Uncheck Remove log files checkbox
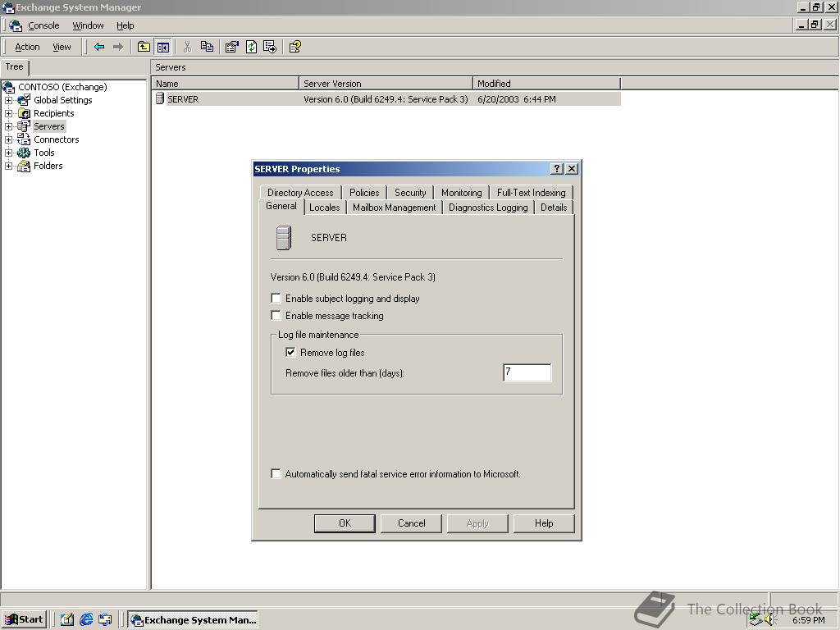840x630 pixels. tap(290, 352)
